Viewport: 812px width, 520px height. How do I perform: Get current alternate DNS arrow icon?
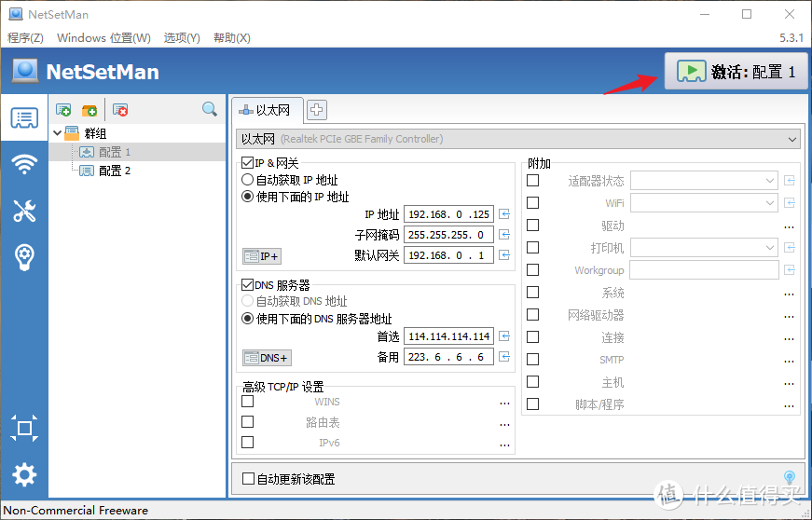[504, 357]
